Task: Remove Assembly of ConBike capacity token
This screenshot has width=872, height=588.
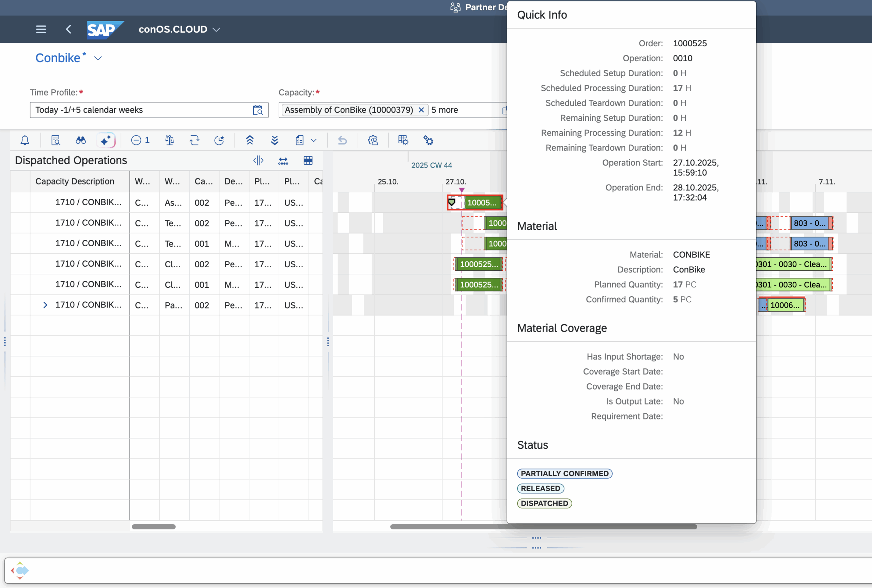Action: (x=421, y=110)
